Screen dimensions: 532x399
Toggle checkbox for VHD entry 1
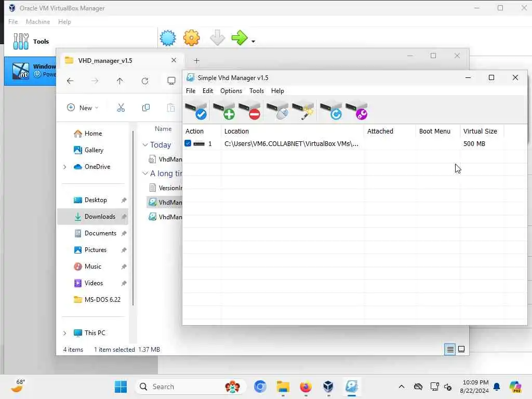tap(188, 143)
